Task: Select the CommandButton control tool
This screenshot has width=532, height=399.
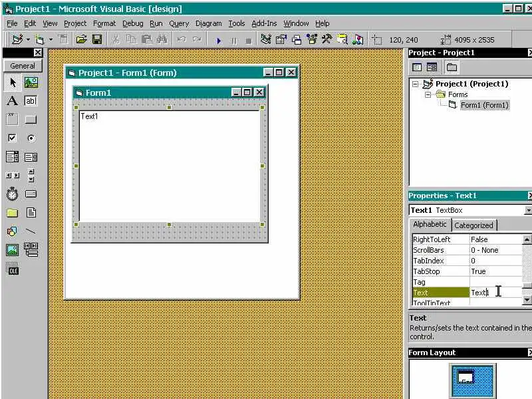Action: pyautogui.click(x=31, y=120)
